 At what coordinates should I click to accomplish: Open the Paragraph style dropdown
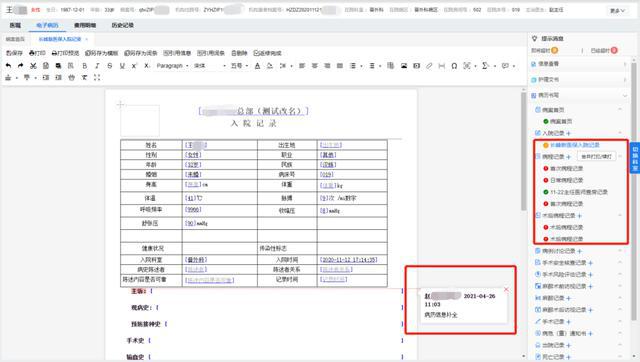click(x=172, y=66)
